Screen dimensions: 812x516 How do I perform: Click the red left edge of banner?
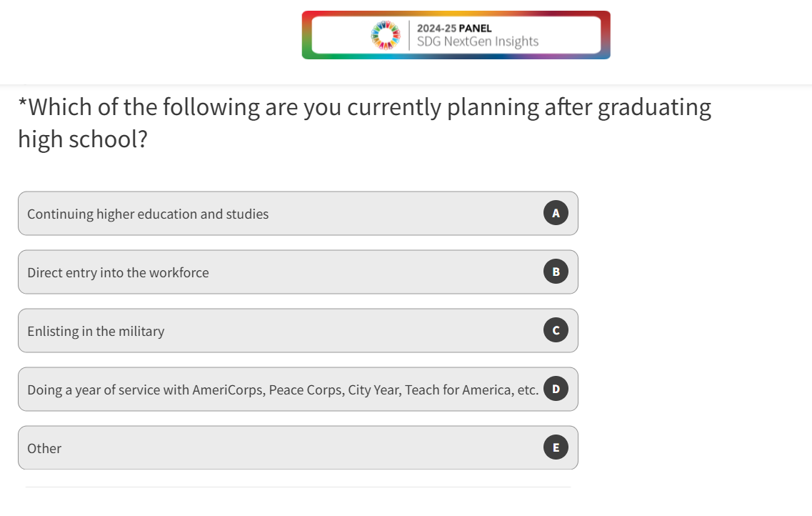[x=306, y=35]
